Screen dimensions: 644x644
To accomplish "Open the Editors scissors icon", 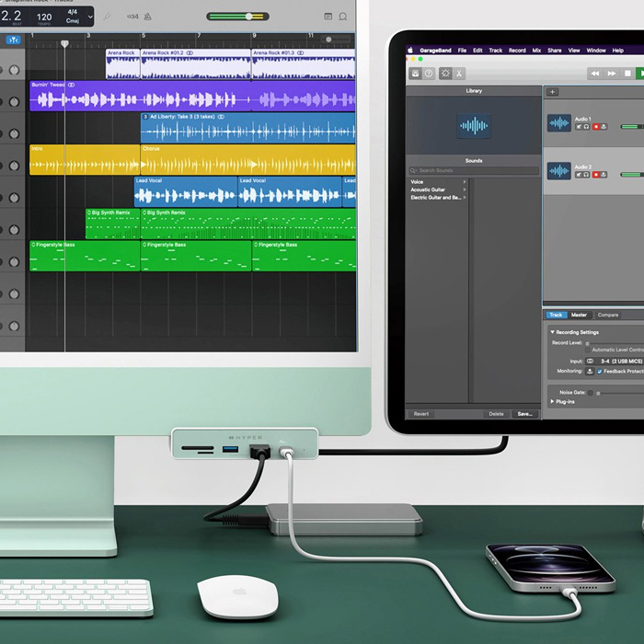I will point(459,74).
